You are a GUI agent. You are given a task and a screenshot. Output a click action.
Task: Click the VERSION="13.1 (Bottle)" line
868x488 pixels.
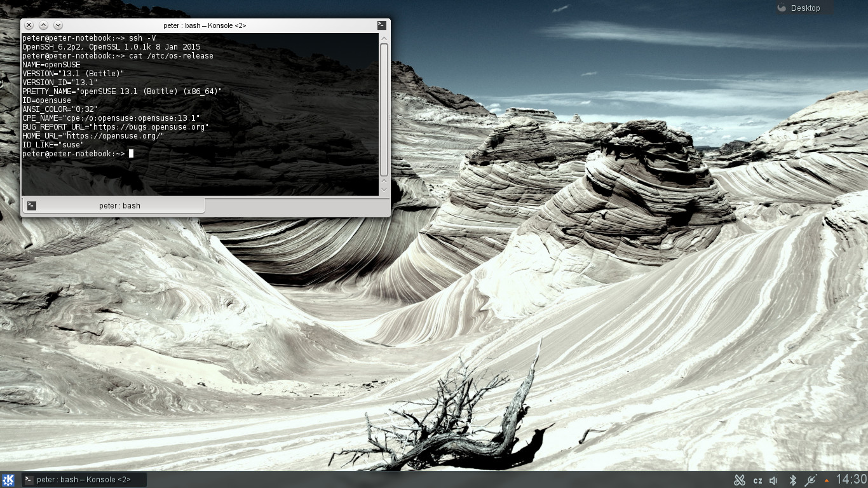73,74
